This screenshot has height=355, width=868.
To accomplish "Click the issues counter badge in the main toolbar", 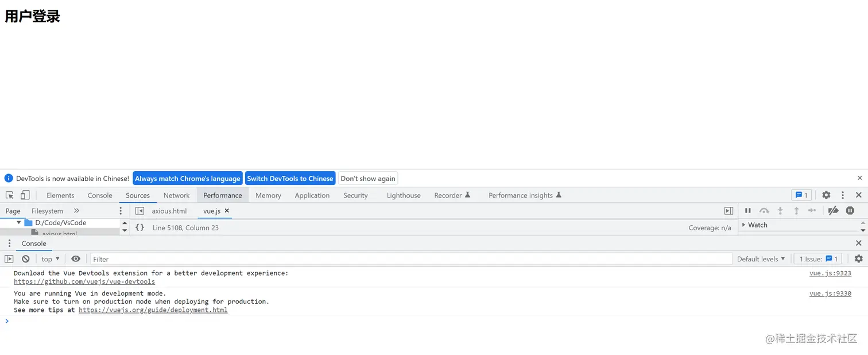I will tap(801, 195).
